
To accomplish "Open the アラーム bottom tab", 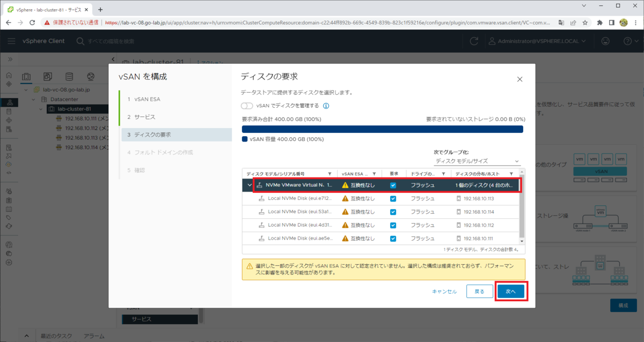I will [94, 336].
